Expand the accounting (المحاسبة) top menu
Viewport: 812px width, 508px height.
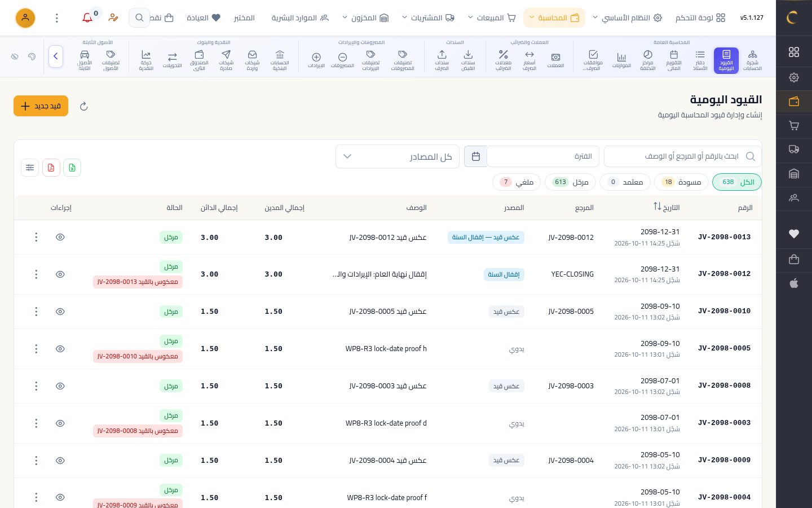click(x=554, y=18)
